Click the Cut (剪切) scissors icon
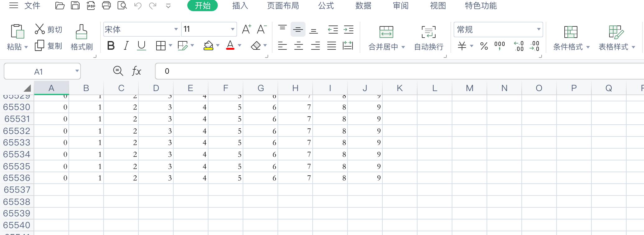The height and width of the screenshot is (235, 644). click(x=40, y=29)
